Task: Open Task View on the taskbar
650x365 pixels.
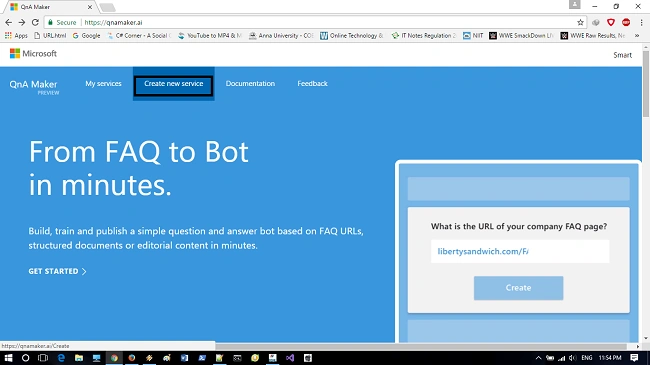Action: click(x=43, y=358)
